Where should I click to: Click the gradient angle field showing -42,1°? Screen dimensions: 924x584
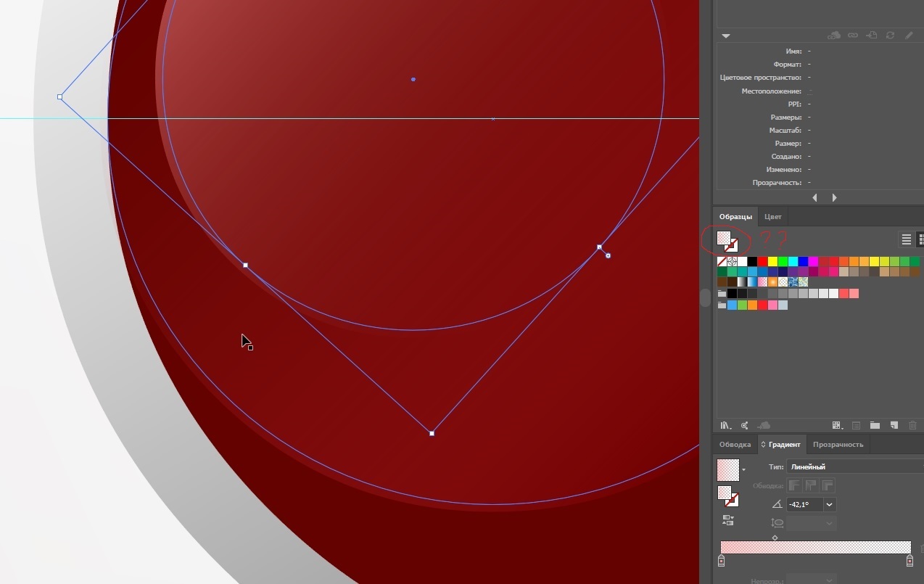coord(804,504)
